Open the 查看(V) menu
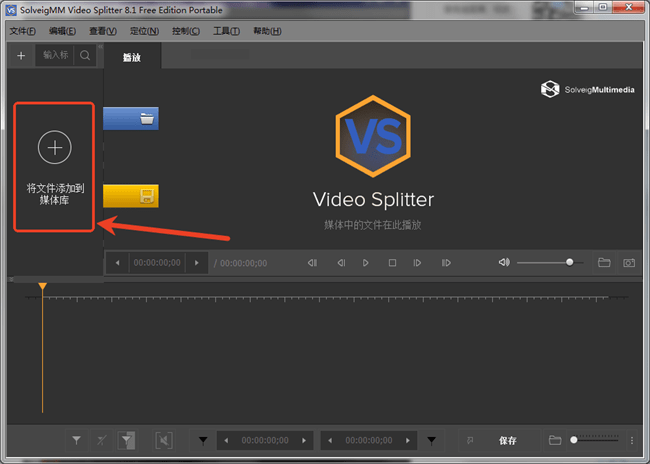Screen dimensions: 650x464 pyautogui.click(x=103, y=31)
